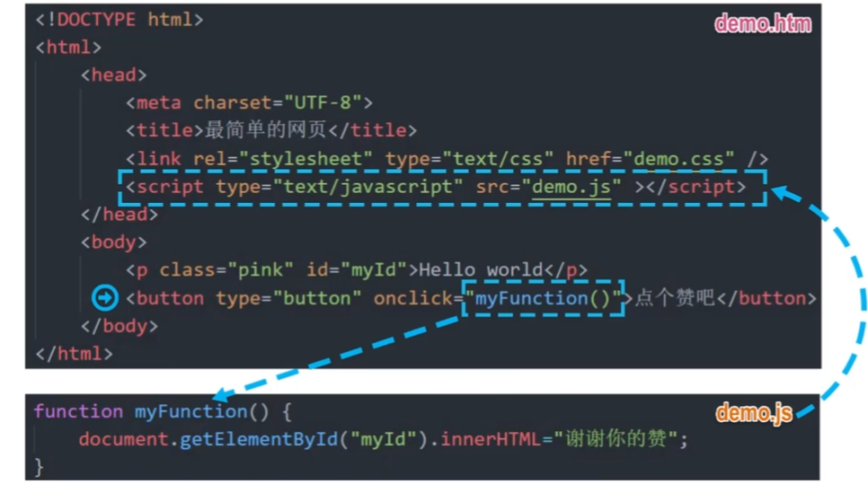This screenshot has height=493, width=868.
Task: Click the 谢谢你的赞 string literal
Action: pos(616,439)
